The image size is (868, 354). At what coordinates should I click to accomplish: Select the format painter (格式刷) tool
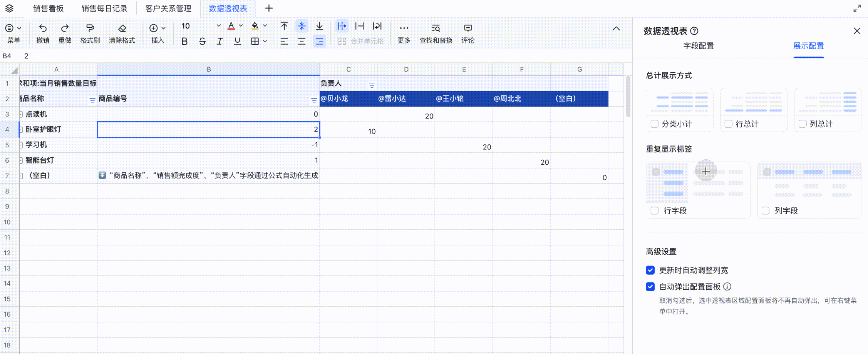[90, 28]
